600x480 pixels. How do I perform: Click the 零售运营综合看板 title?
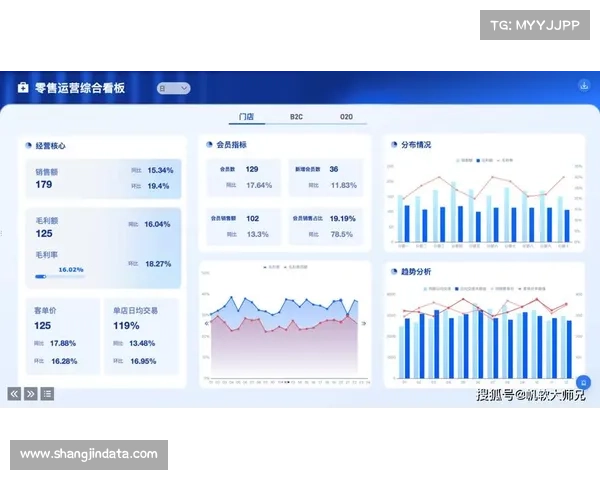coord(80,88)
